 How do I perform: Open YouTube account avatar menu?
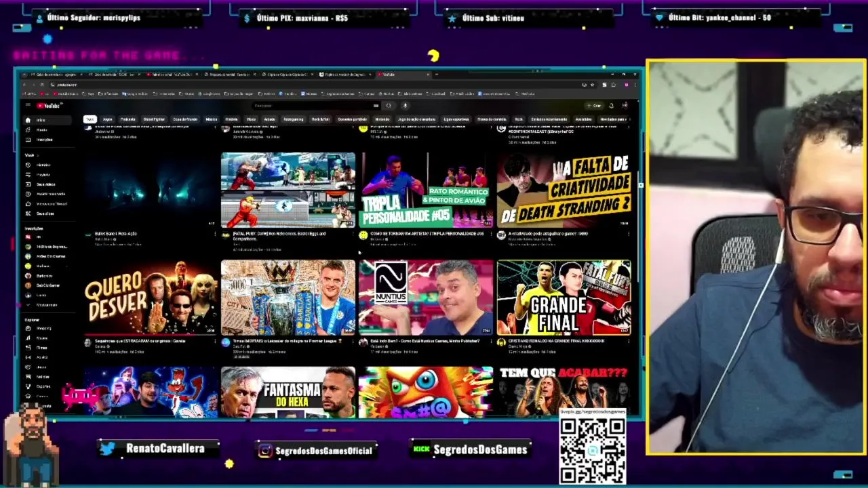coord(625,106)
